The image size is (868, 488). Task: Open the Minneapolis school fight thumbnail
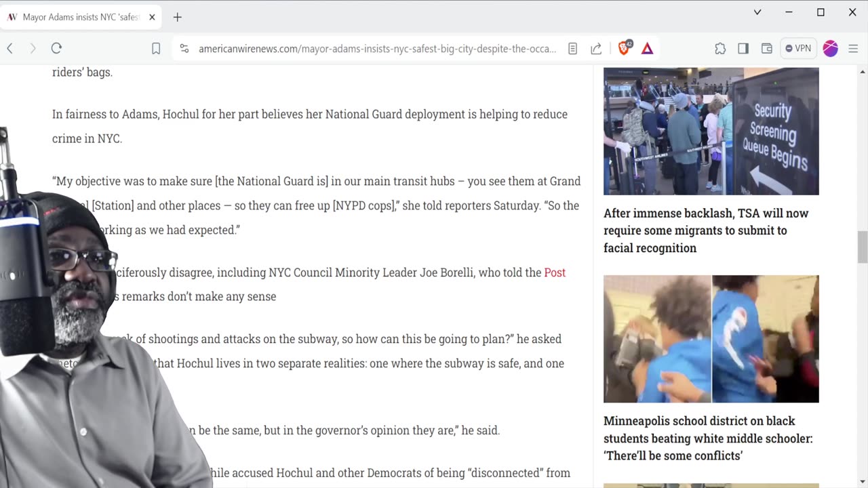point(711,339)
